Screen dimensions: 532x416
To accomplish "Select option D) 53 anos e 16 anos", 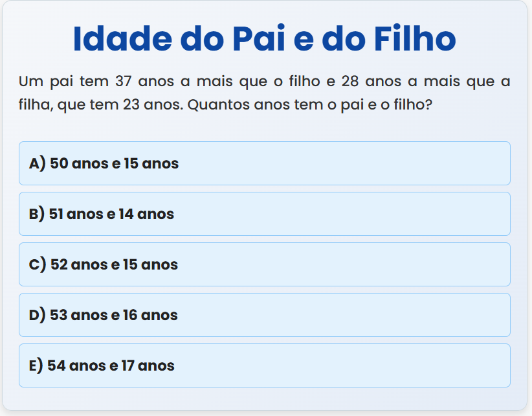I will (264, 315).
